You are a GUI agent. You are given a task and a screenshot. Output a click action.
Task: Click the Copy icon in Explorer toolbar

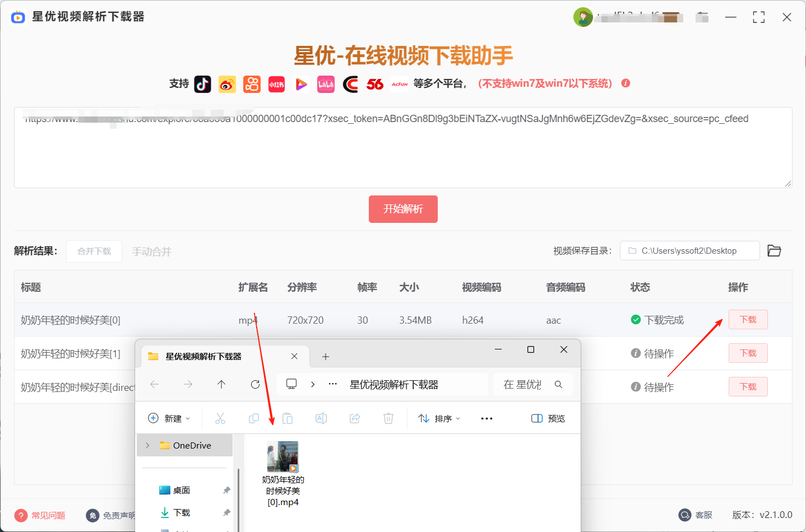click(x=254, y=418)
